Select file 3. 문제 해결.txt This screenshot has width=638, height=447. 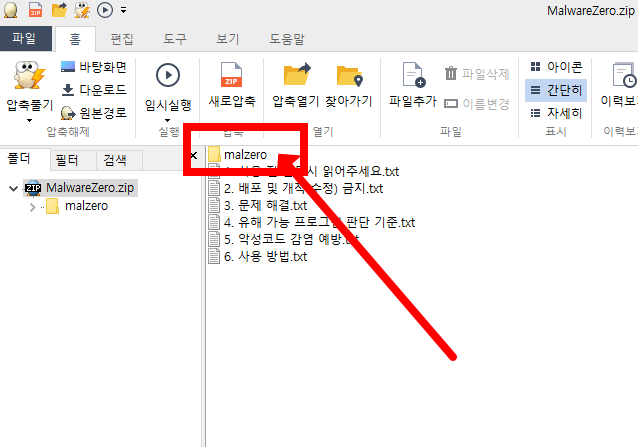(258, 205)
